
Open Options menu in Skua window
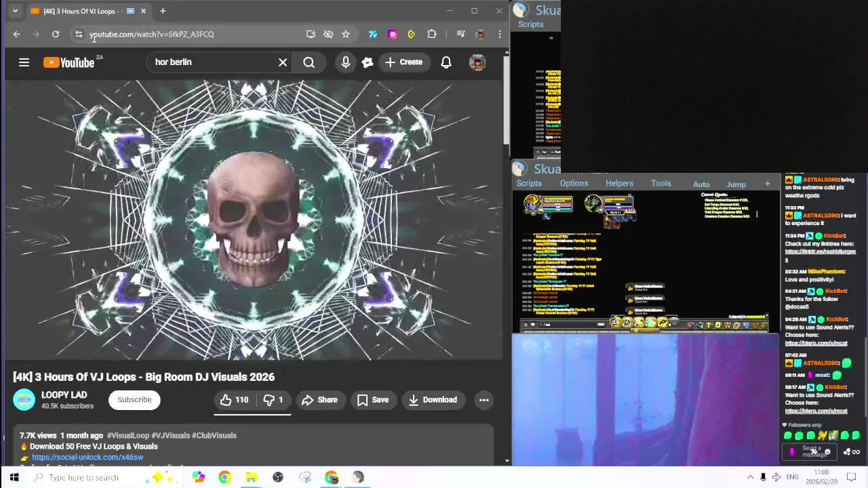pyautogui.click(x=574, y=184)
